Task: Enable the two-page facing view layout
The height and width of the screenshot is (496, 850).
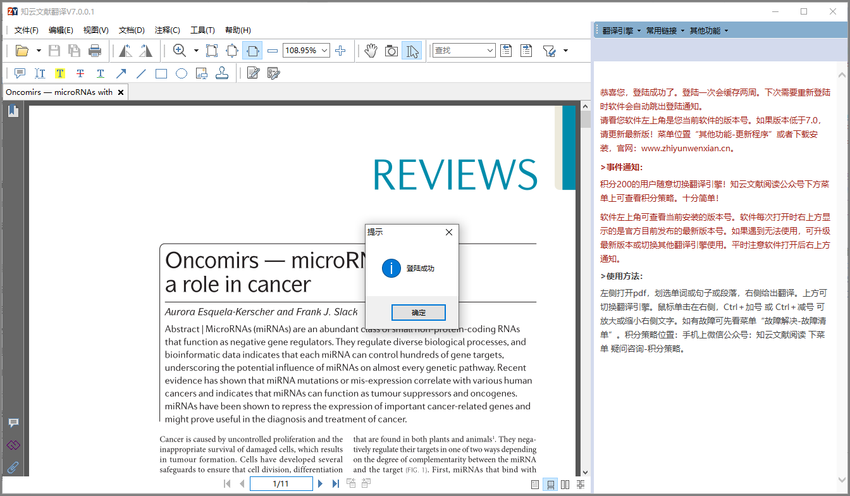Action: (566, 485)
